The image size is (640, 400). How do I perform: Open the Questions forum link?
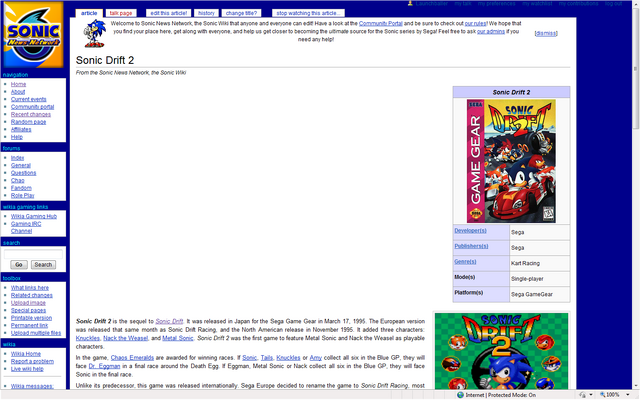pyautogui.click(x=23, y=173)
